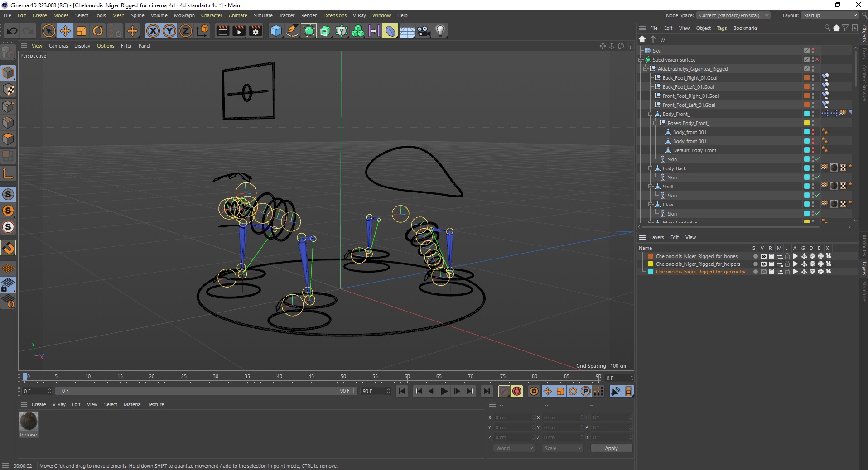Toggle X axis lock

pyautogui.click(x=153, y=31)
